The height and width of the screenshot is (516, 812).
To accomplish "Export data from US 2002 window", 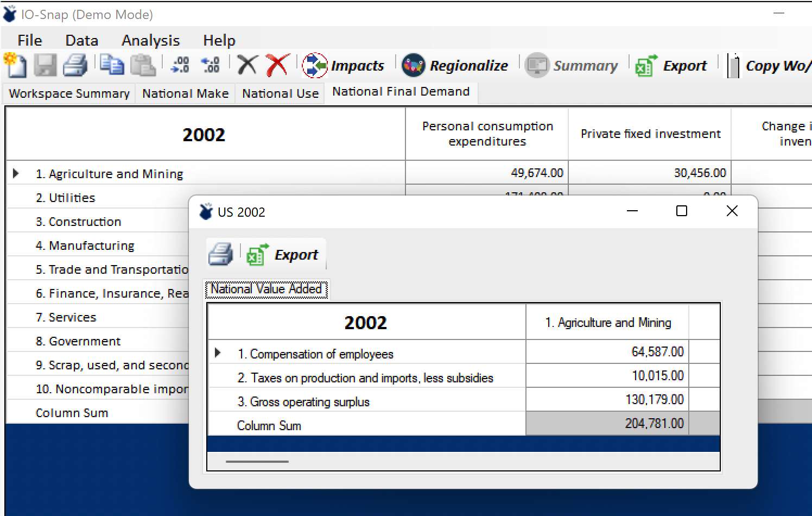I will point(282,255).
